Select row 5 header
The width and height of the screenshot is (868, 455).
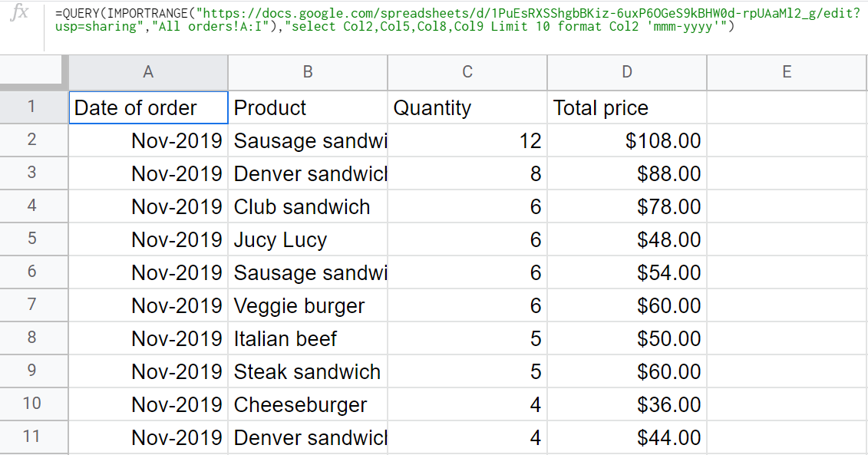point(34,239)
